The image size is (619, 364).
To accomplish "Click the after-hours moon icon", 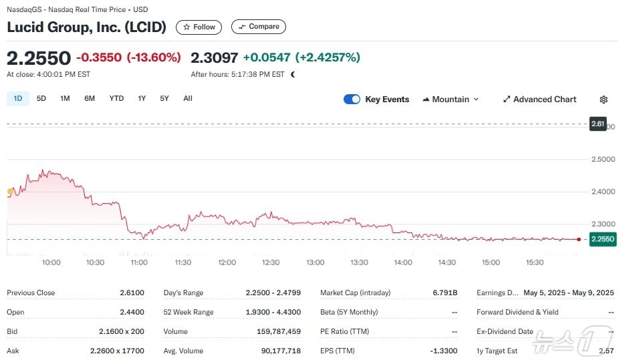I will point(293,74).
